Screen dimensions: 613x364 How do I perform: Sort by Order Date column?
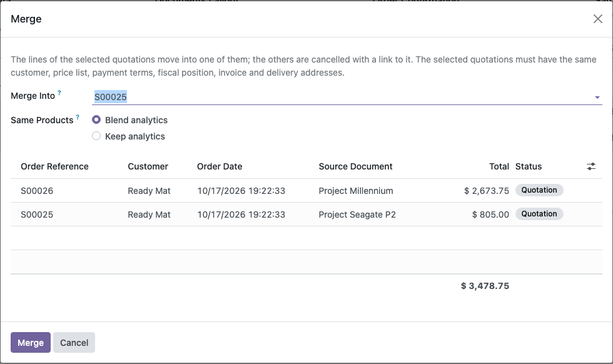click(x=220, y=166)
